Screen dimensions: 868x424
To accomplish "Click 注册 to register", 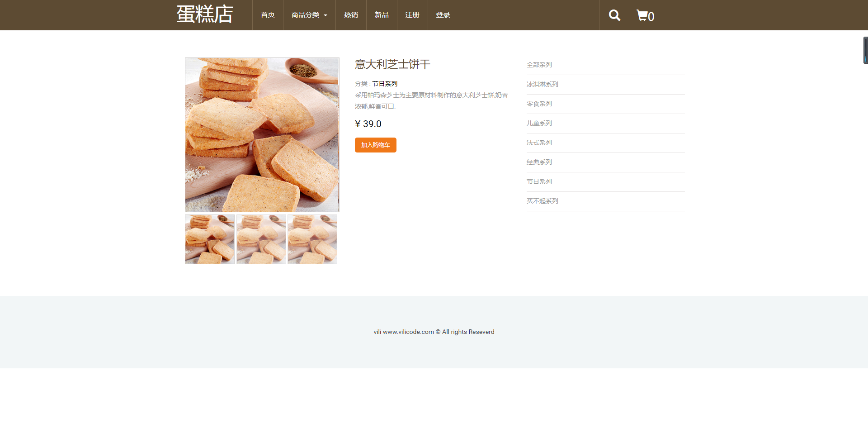I will (412, 15).
